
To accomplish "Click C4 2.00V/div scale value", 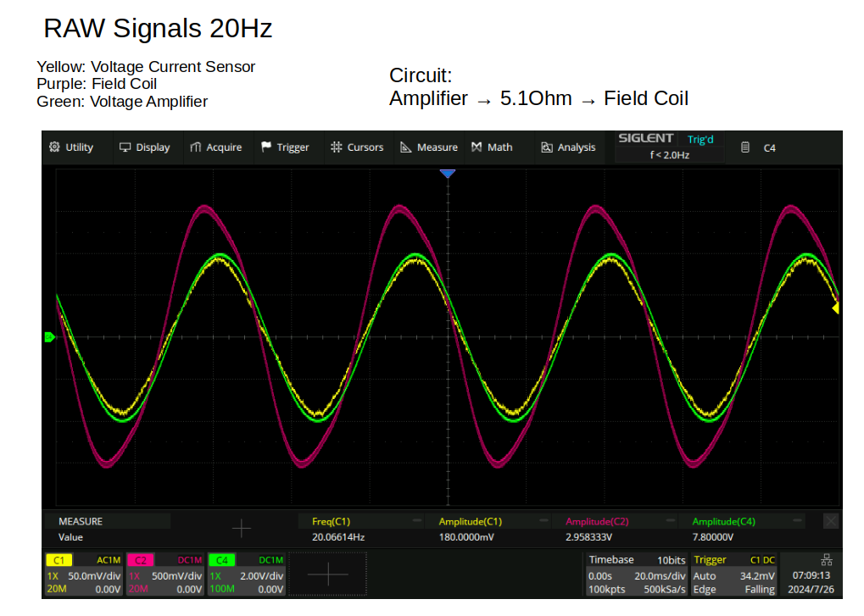I will coord(262,576).
